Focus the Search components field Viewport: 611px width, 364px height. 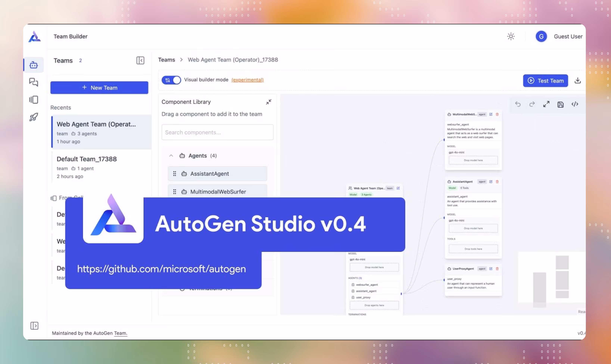pyautogui.click(x=217, y=132)
